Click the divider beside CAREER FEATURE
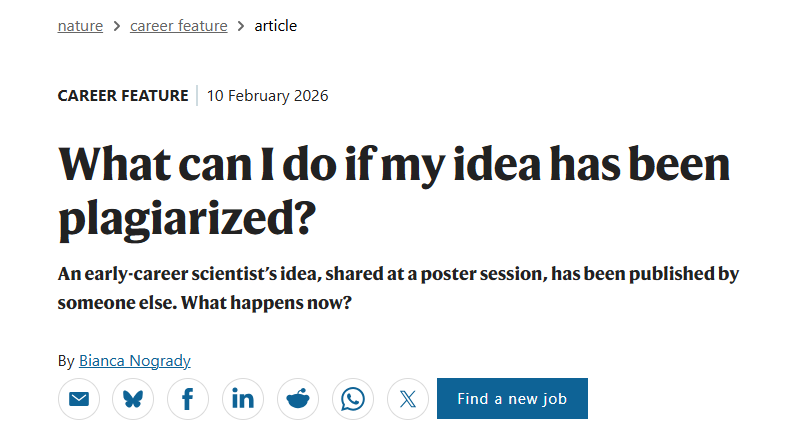This screenshot has width=805, height=448. (198, 96)
